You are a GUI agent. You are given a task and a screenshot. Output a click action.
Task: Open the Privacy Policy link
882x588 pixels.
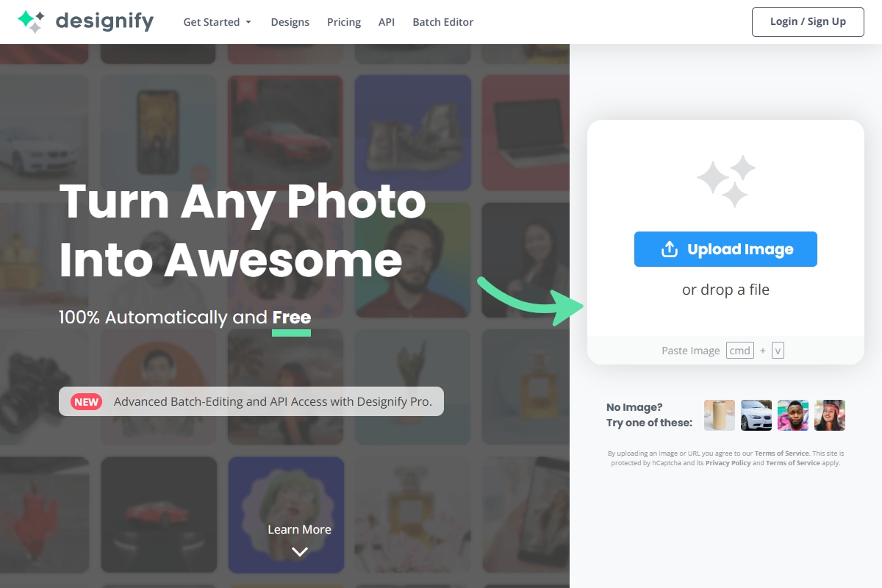728,462
